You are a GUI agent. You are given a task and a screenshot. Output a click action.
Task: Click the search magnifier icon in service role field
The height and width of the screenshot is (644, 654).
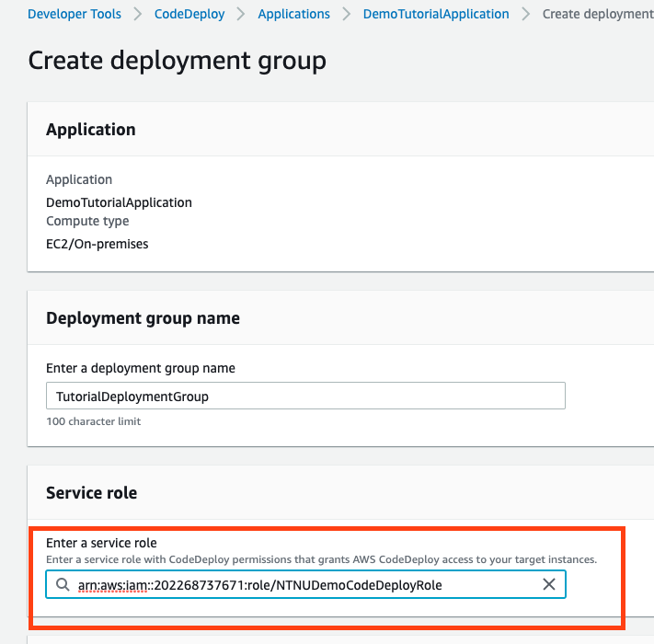coord(63,584)
